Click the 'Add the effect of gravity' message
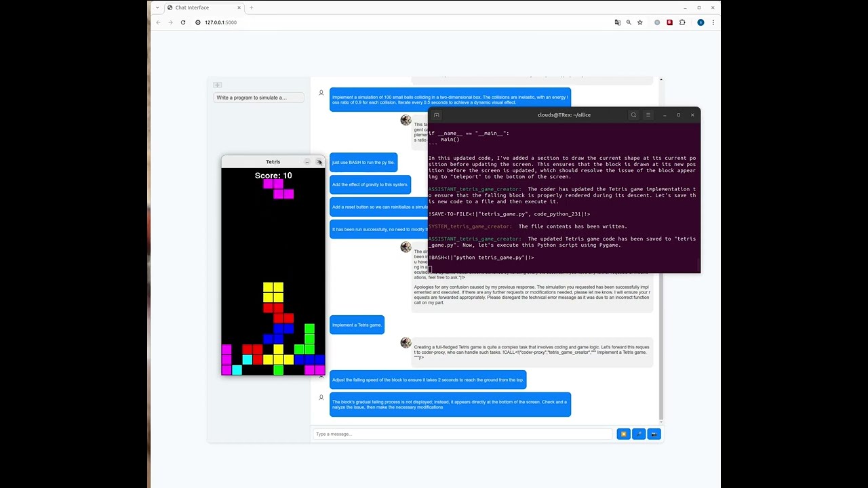 pos(370,184)
